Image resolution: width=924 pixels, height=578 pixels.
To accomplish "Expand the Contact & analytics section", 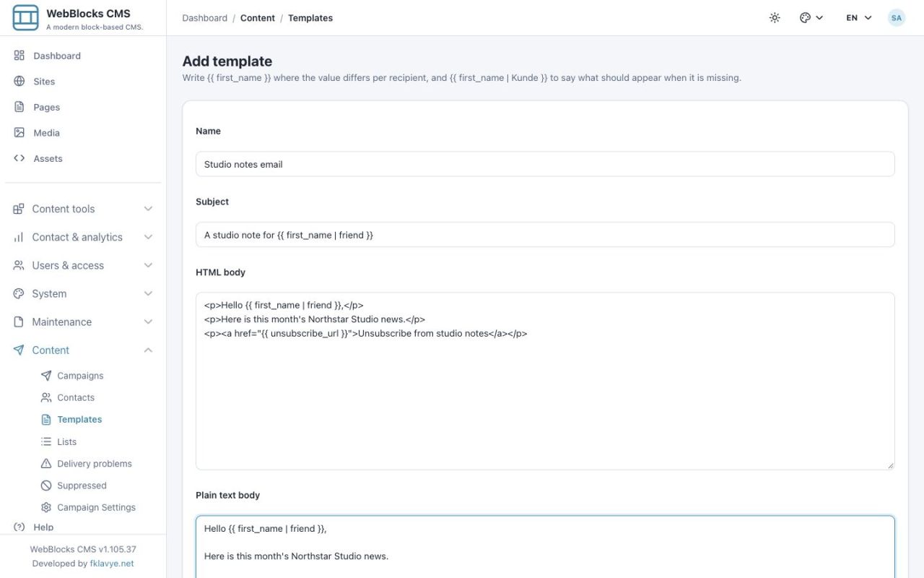I will click(x=83, y=237).
